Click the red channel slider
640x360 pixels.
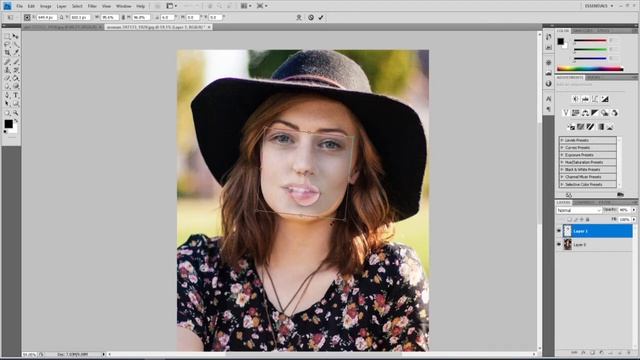tap(590, 41)
